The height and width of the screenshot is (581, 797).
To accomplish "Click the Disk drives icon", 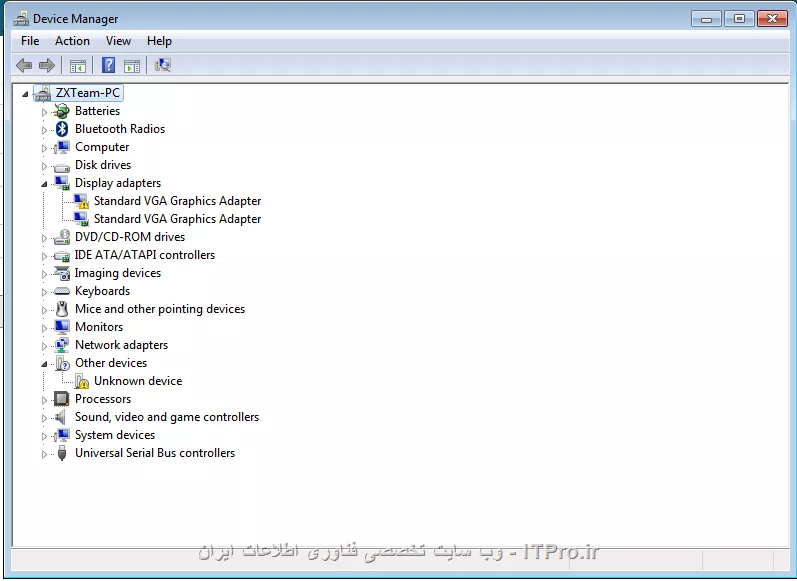I will (x=62, y=166).
